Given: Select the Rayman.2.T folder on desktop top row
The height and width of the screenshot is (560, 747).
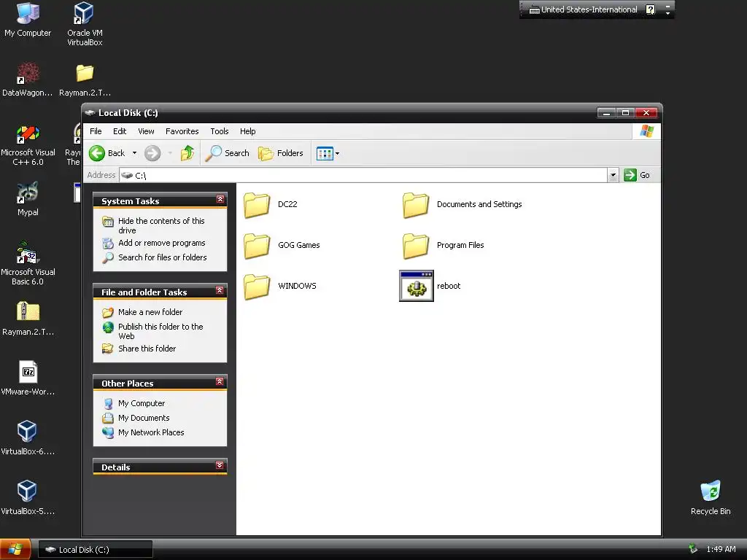Looking at the screenshot, I should coord(85,79).
